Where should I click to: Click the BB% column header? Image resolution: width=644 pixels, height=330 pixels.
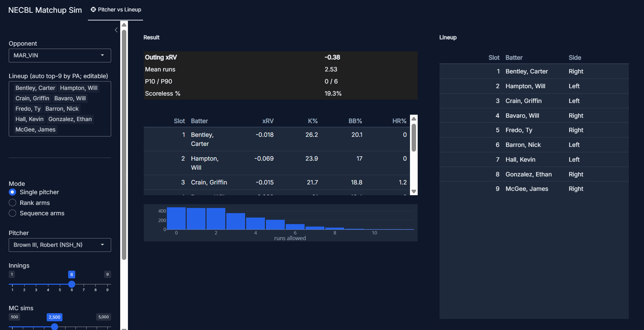pos(355,121)
